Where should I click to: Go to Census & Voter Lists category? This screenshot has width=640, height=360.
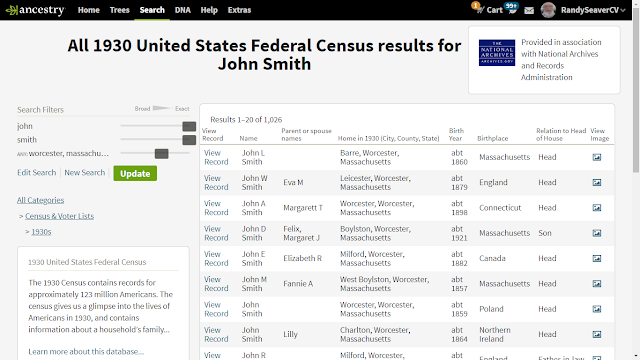point(60,216)
